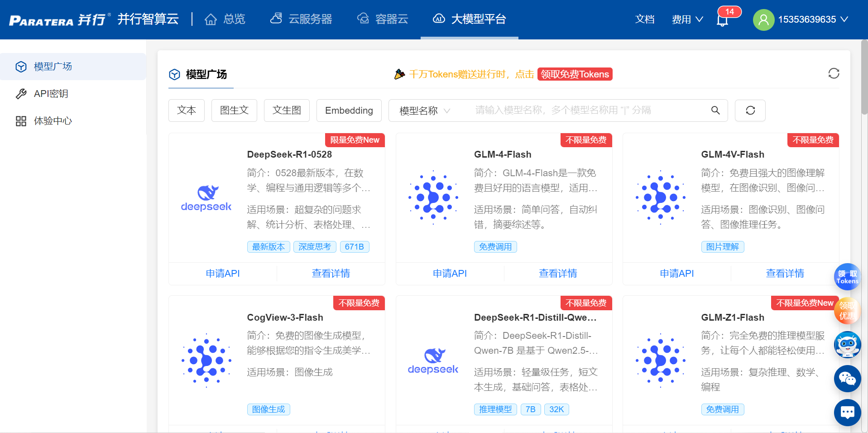Go to 总览 in top navigation

coord(225,19)
